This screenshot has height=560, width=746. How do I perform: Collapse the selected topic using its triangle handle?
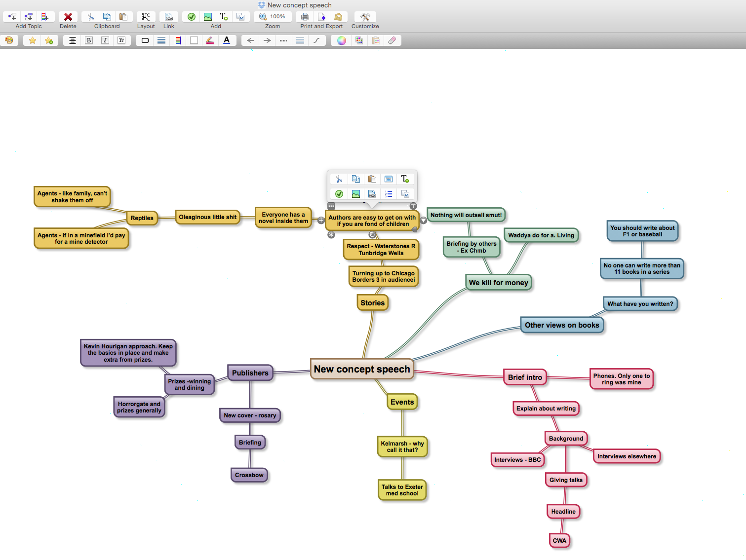point(424,221)
